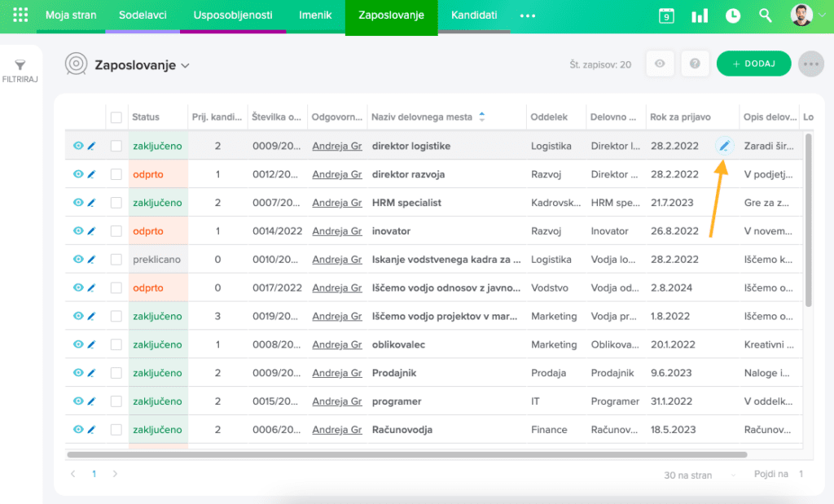Click the search magnifier icon

click(x=765, y=15)
